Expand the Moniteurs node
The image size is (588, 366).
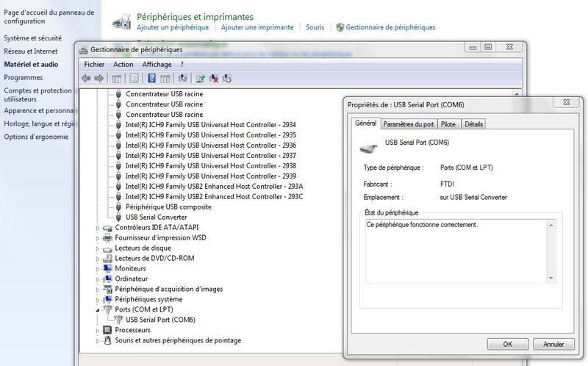point(98,269)
